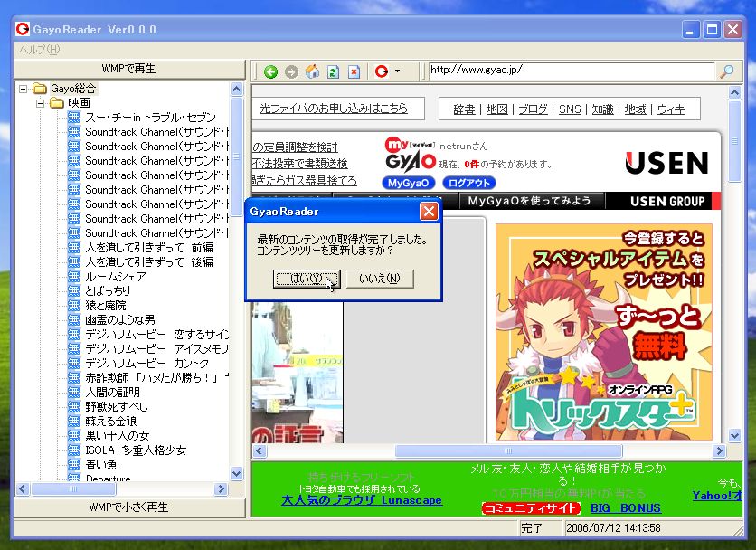The height and width of the screenshot is (550, 756).
Task: Open 光ファイバのお申し込みはこちら link
Action: [334, 108]
